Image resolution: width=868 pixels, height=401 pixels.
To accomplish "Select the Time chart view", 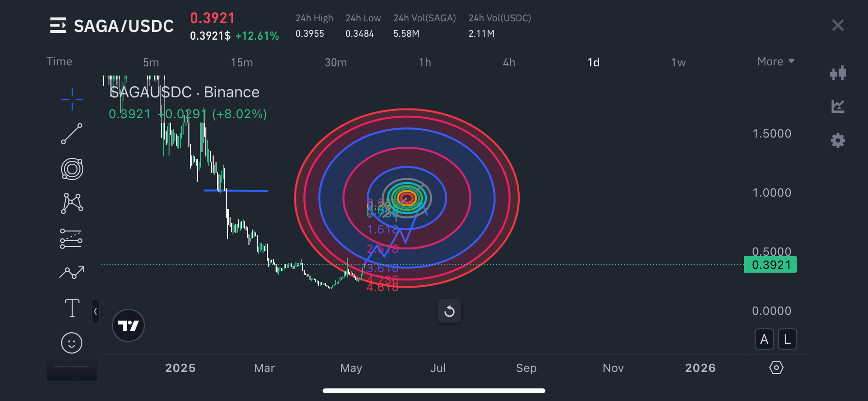I will (x=59, y=62).
